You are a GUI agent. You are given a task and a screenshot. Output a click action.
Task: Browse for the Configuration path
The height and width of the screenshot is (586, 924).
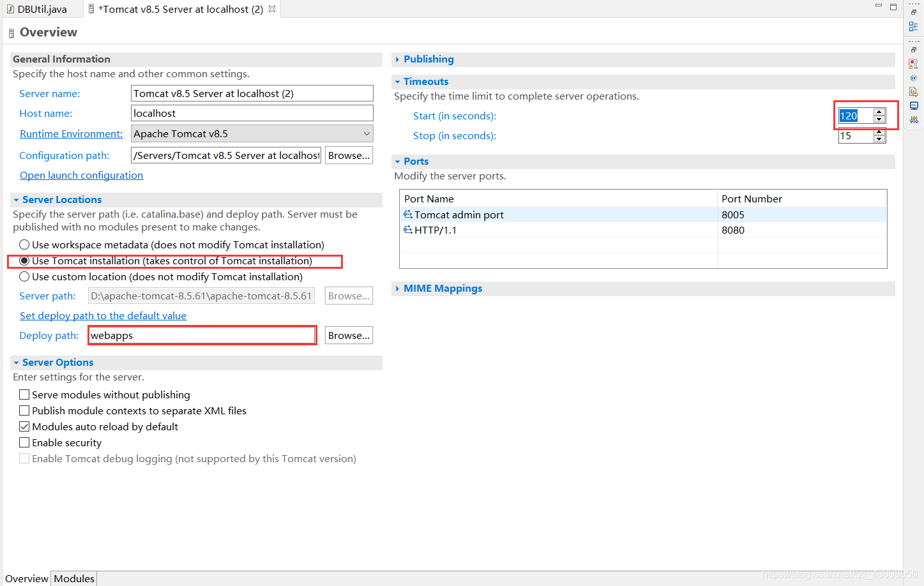tap(349, 155)
